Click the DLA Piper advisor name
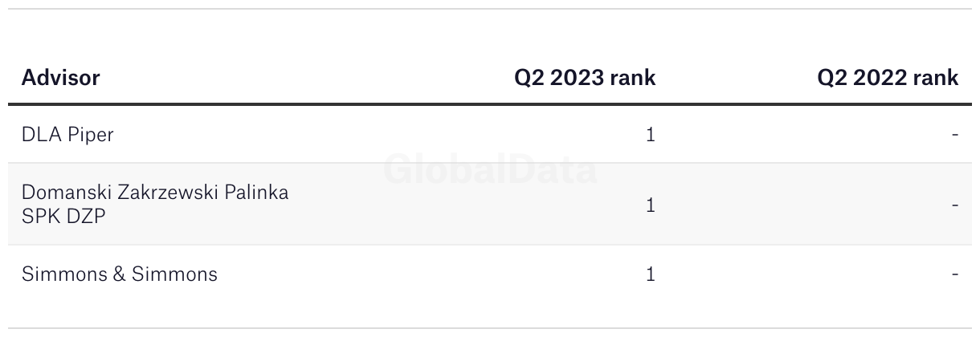This screenshot has height=337, width=980. [x=67, y=135]
